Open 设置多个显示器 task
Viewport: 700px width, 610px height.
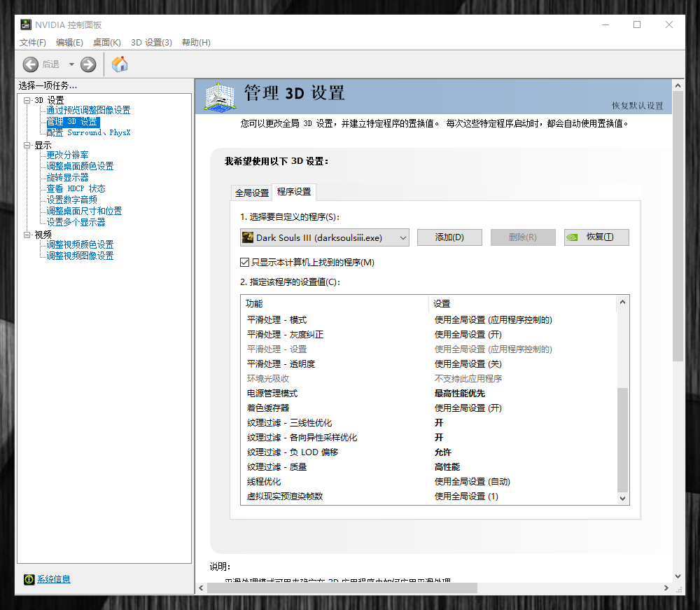click(x=76, y=222)
